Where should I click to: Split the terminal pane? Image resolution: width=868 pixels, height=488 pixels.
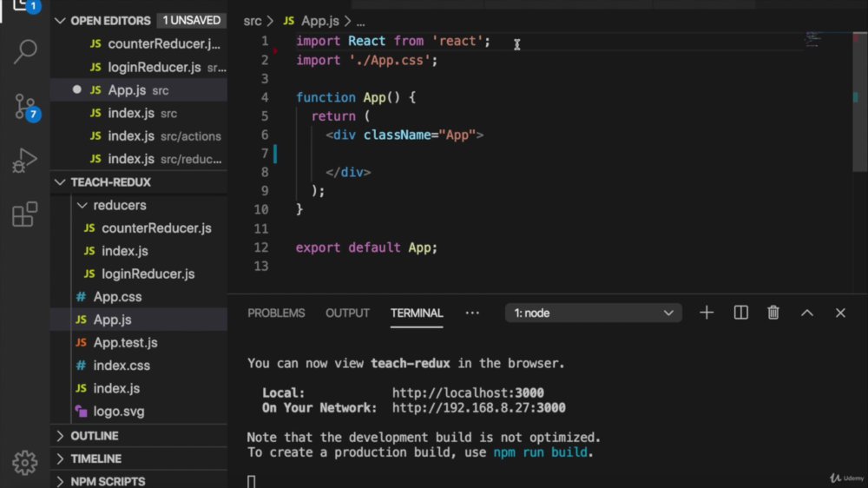pos(740,313)
